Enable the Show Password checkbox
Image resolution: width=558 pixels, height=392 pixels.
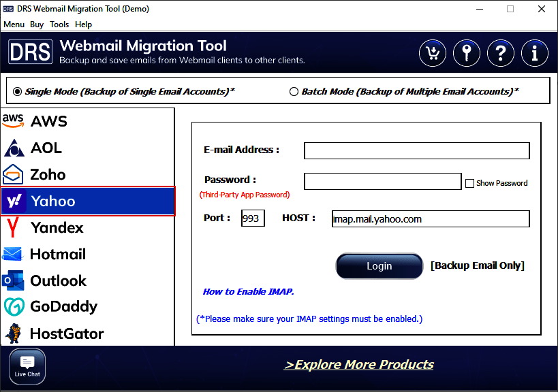[x=469, y=183]
